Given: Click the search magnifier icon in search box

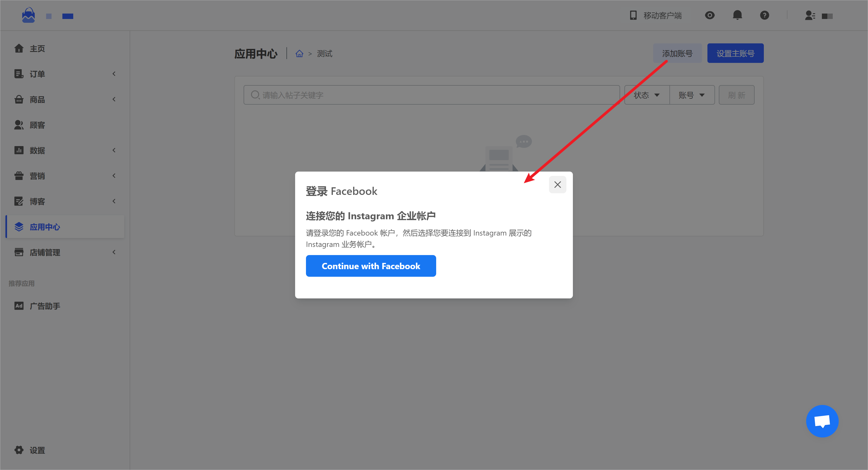Looking at the screenshot, I should click(255, 95).
